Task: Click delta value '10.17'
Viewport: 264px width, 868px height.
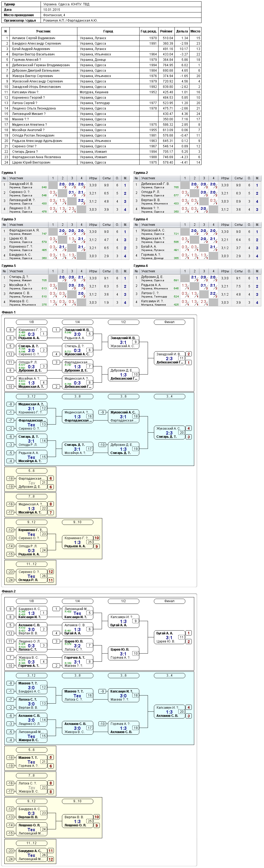Action: [x=184, y=49]
